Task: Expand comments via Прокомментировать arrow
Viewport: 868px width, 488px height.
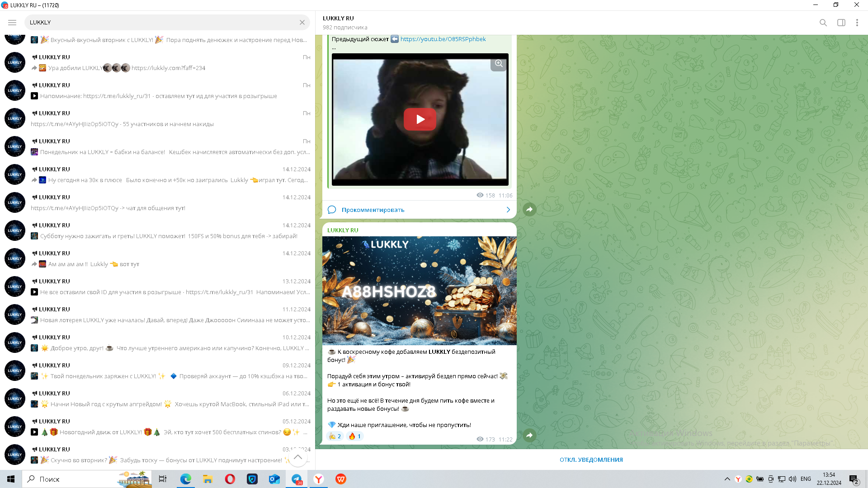Action: point(508,210)
